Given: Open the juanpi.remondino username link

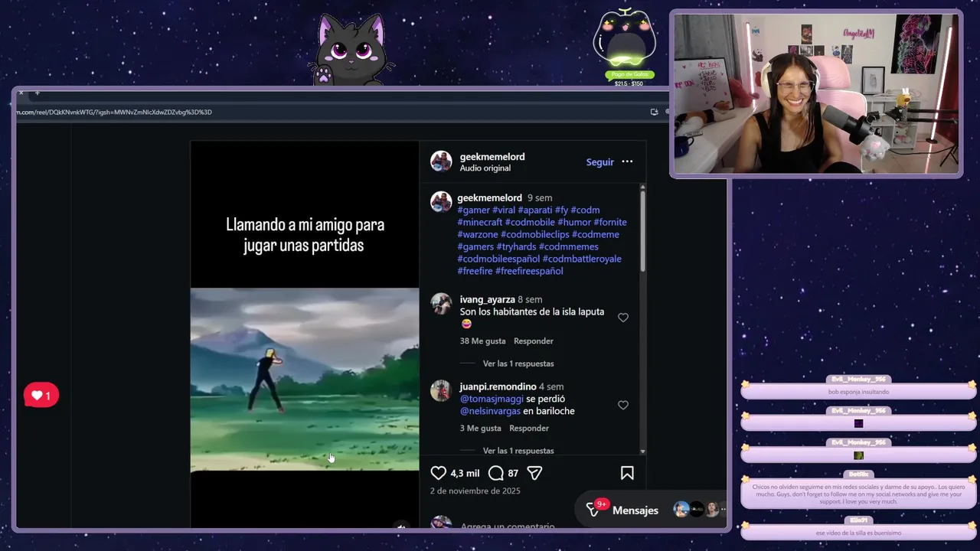Looking at the screenshot, I should pyautogui.click(x=498, y=386).
